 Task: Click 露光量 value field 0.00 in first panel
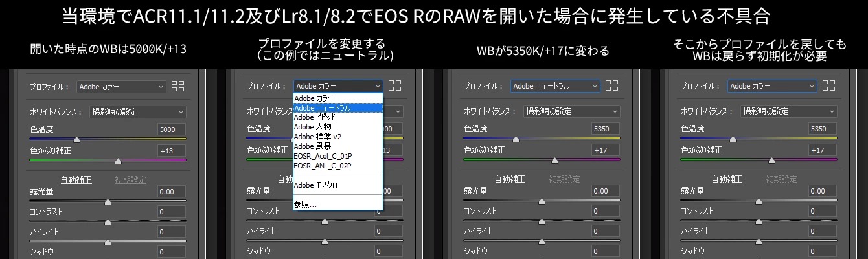(x=171, y=192)
